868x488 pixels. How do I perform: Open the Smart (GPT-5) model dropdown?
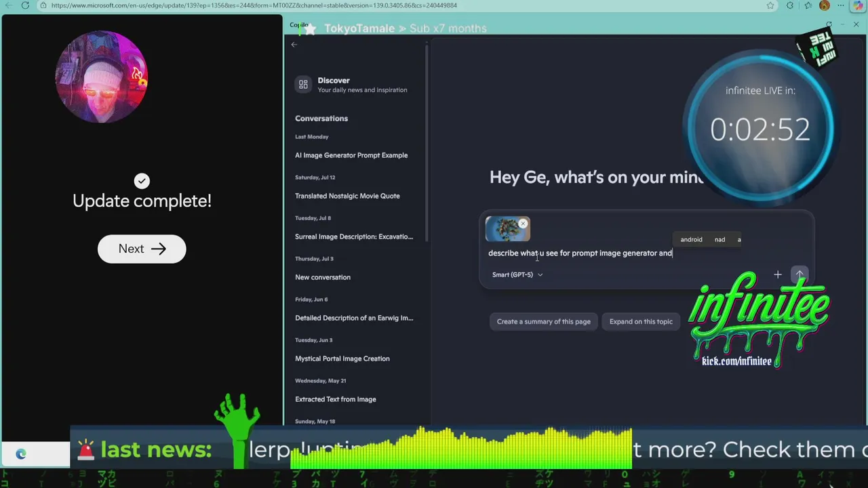click(517, 274)
